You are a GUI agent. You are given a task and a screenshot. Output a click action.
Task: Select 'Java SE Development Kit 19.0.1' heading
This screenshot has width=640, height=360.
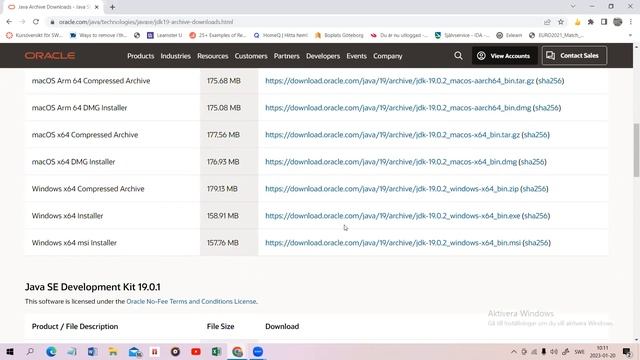pyautogui.click(x=93, y=287)
